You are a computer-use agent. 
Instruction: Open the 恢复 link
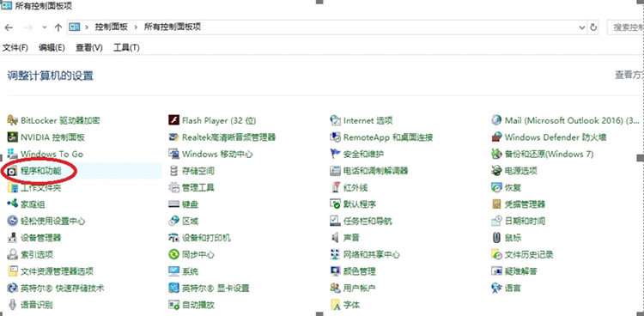coord(513,188)
